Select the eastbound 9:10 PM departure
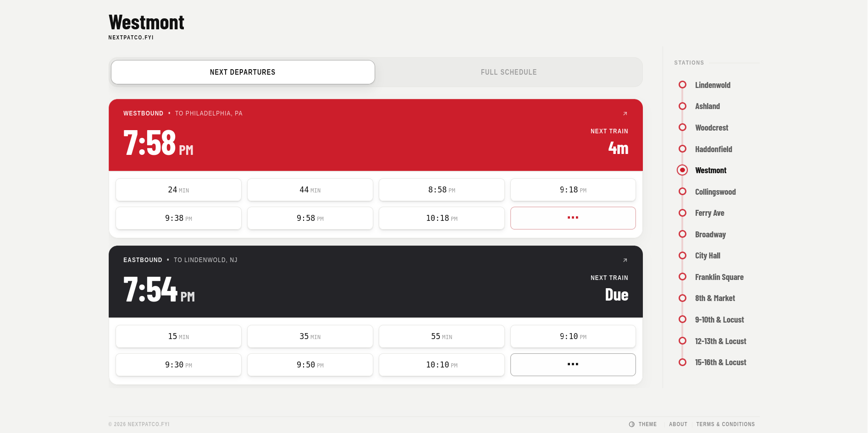868x433 pixels. point(573,336)
